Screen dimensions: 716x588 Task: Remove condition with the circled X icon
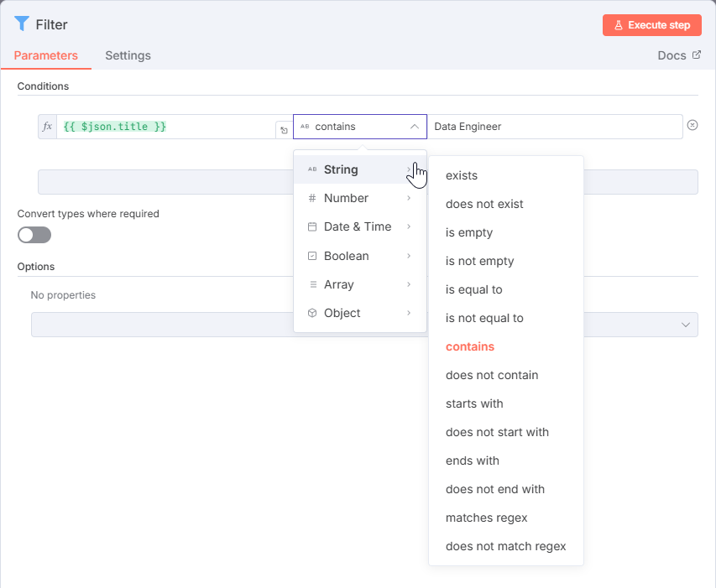(x=692, y=125)
